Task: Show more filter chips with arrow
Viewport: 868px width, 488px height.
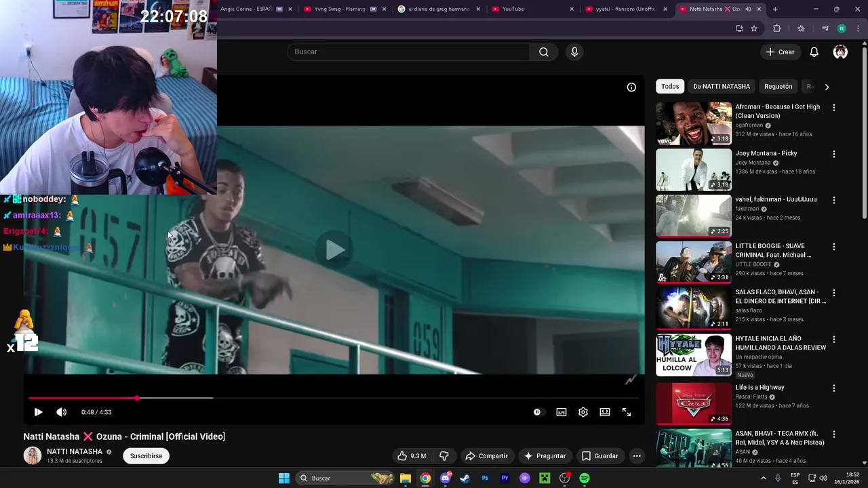Action: tap(827, 87)
